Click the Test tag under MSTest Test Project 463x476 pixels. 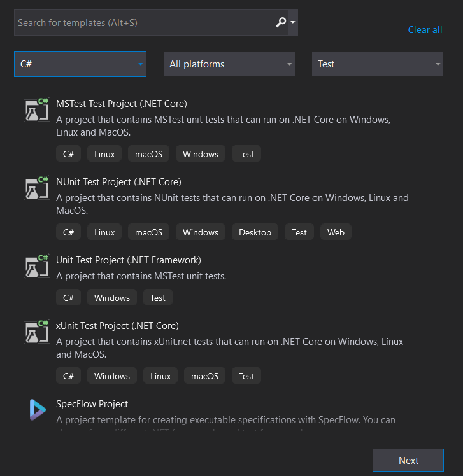[246, 154]
